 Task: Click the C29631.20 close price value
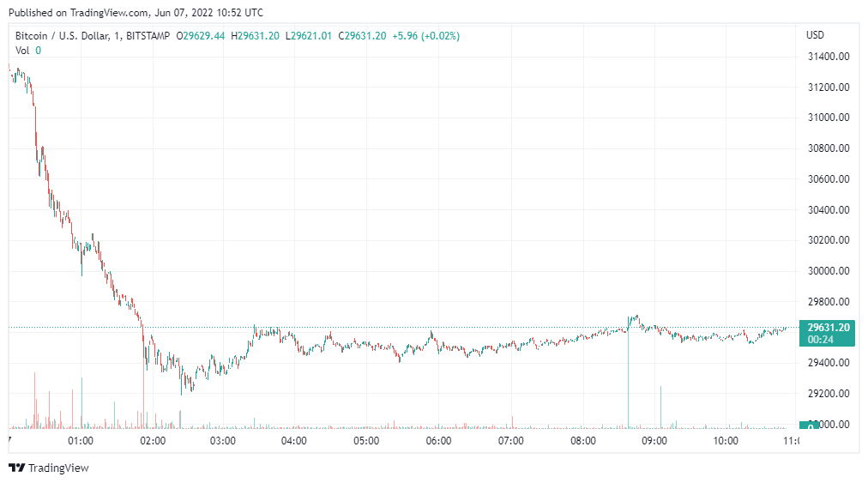(x=362, y=36)
